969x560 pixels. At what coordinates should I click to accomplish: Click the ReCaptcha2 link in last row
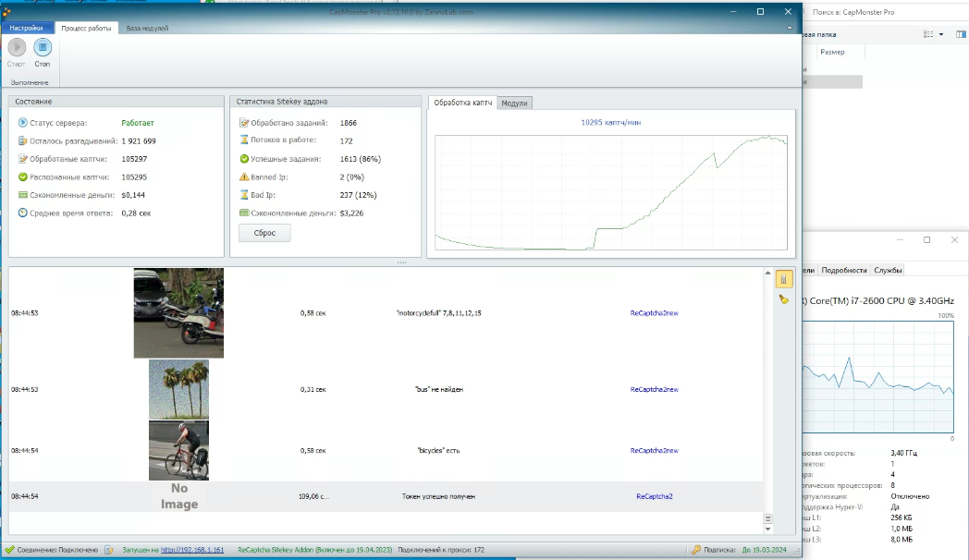[654, 496]
